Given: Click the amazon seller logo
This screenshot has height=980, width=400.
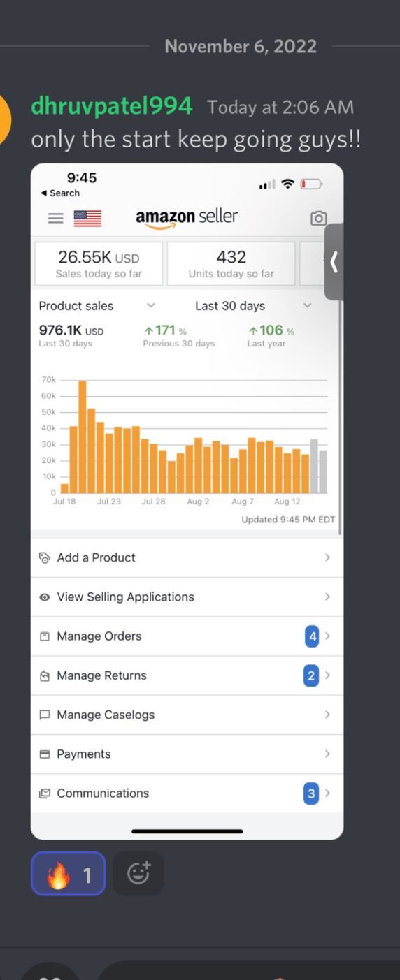Looking at the screenshot, I should point(187,218).
